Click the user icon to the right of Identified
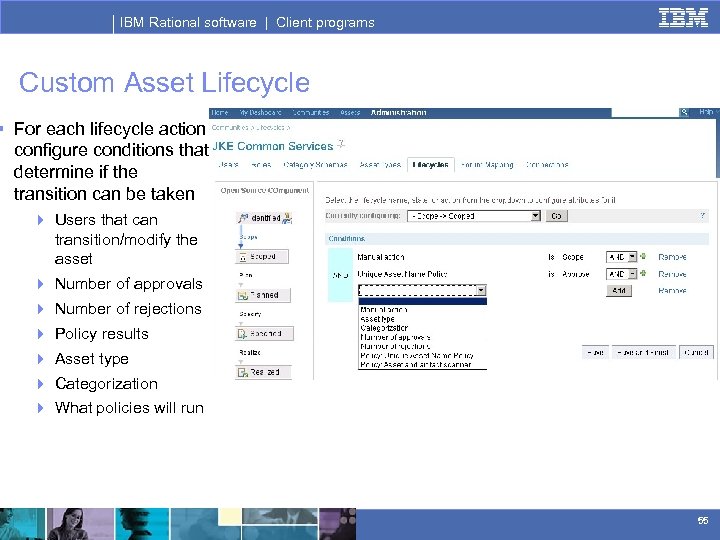The image size is (720, 540). pyautogui.click(x=287, y=218)
